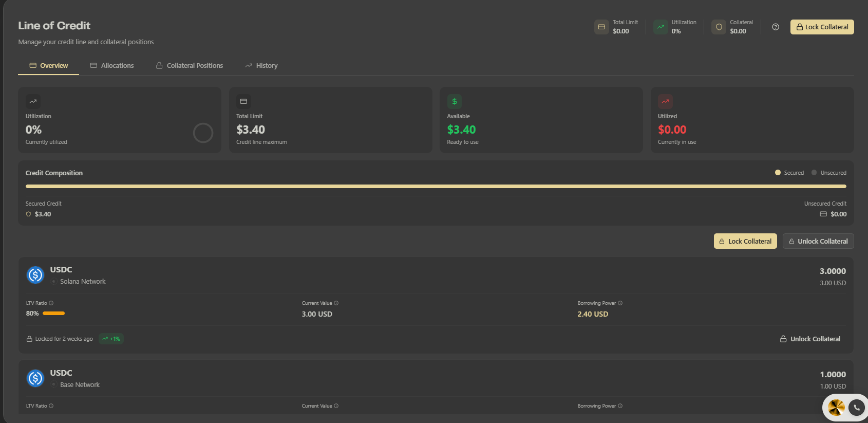Image resolution: width=868 pixels, height=423 pixels.
Task: Click the USDC Base Network coin icon
Action: pyautogui.click(x=35, y=378)
